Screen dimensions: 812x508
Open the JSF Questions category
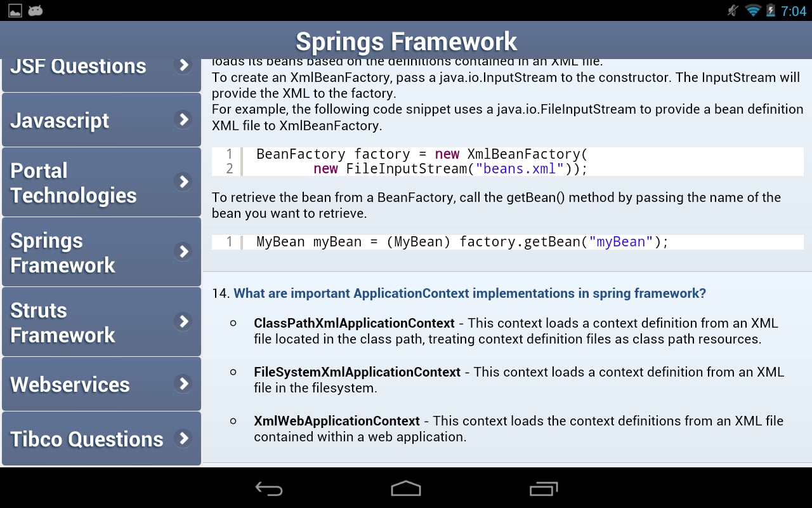pyautogui.click(x=101, y=75)
